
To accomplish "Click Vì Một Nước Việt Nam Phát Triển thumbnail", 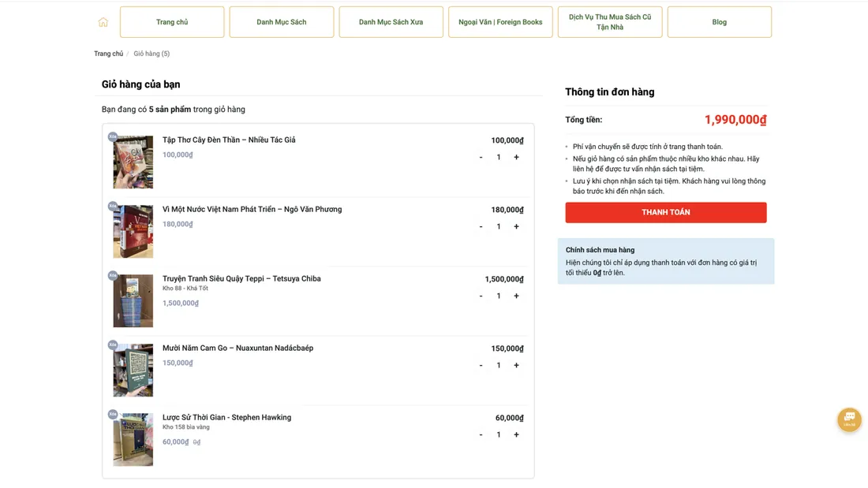I will point(133,231).
